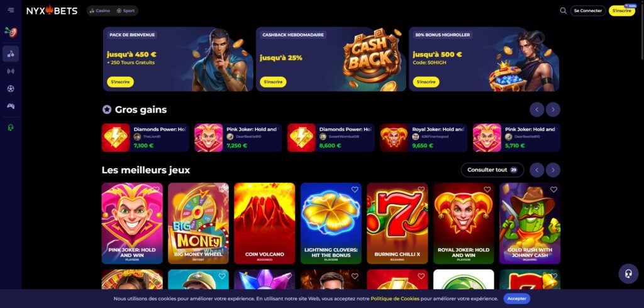
Task: Show previous Gros gains with left arrow
Action: click(x=537, y=110)
